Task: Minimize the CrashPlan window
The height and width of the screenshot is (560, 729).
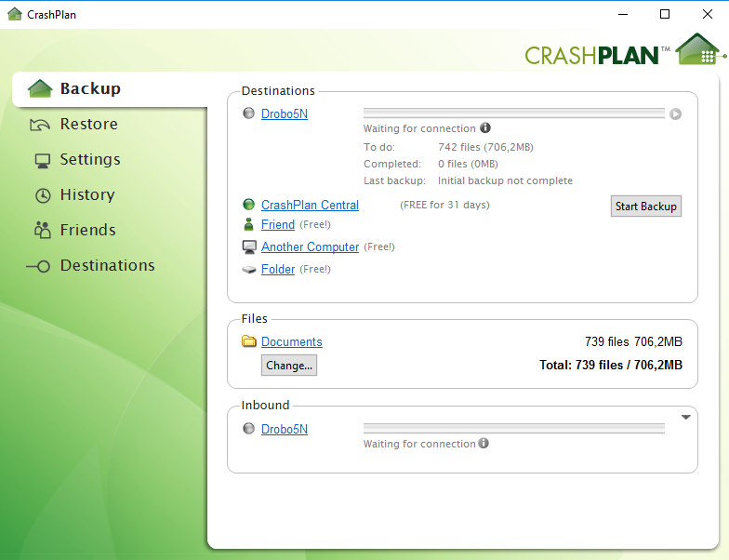Action: [x=623, y=15]
